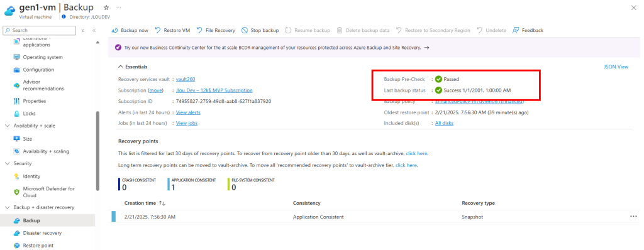Click the Feedback toolbar button
The width and height of the screenshot is (644, 250).
528,30
